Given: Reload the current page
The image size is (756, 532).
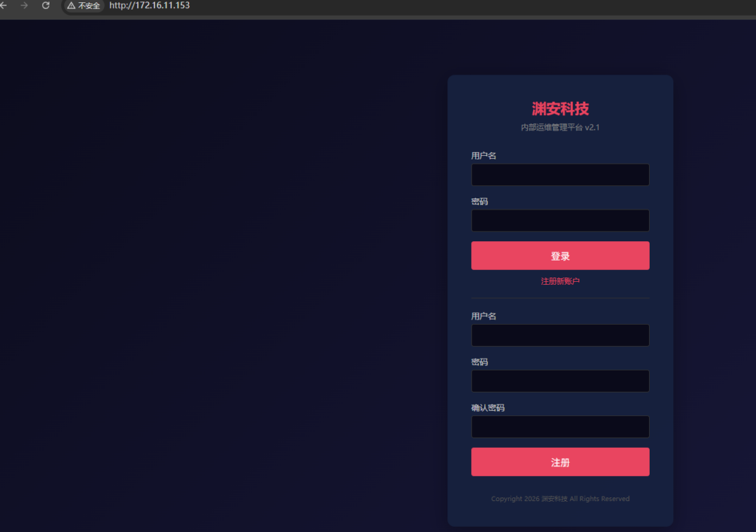Looking at the screenshot, I should (x=46, y=5).
